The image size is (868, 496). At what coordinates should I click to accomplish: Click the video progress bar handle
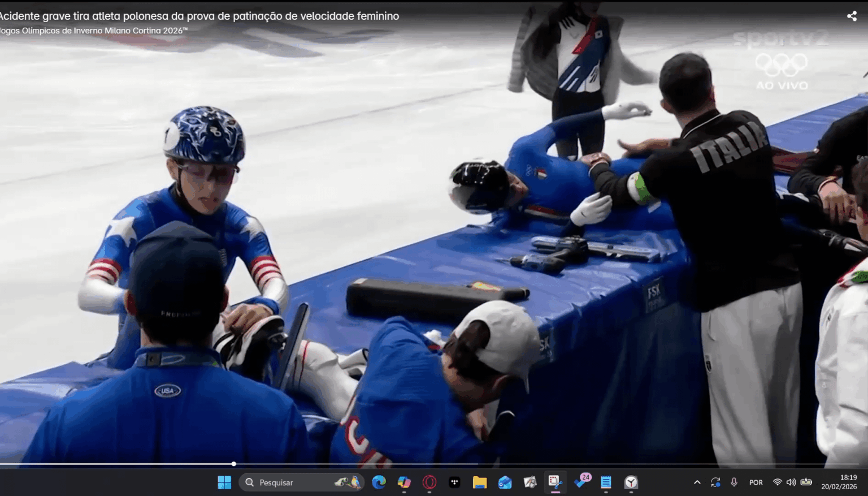tap(233, 464)
